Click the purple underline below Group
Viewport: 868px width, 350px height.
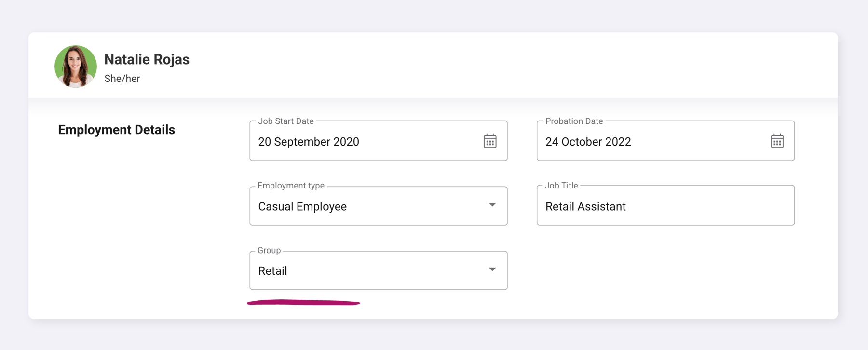pos(303,303)
